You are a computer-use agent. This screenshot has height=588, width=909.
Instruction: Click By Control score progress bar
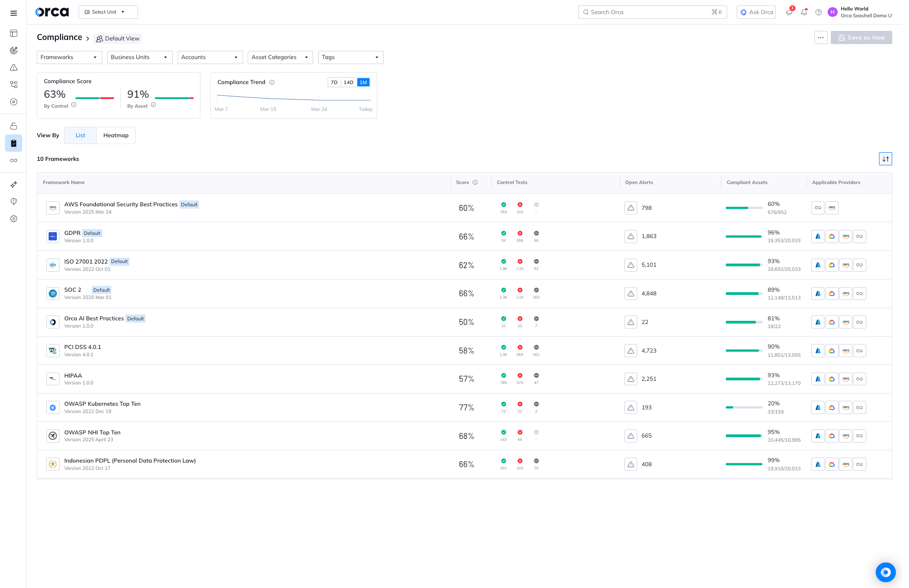tap(95, 98)
